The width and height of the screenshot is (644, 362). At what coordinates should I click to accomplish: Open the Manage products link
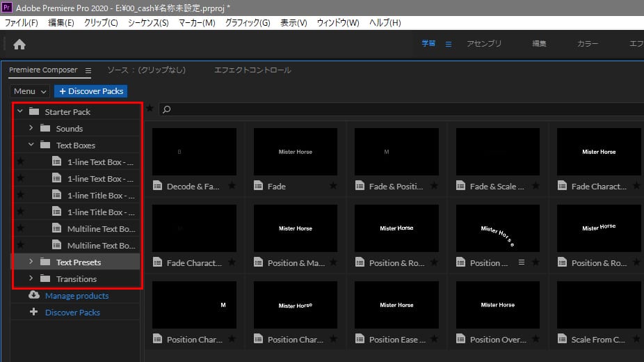[x=77, y=295]
